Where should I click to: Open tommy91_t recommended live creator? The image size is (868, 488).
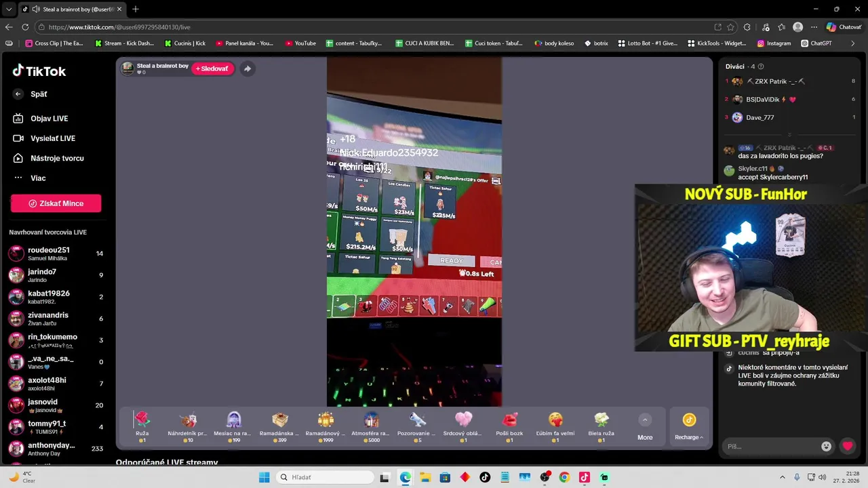(56, 427)
